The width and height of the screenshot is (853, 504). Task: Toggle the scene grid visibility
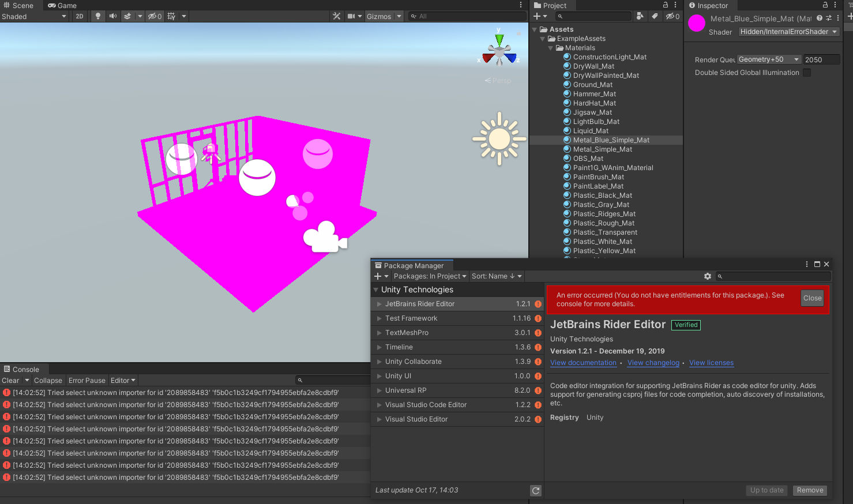(171, 16)
